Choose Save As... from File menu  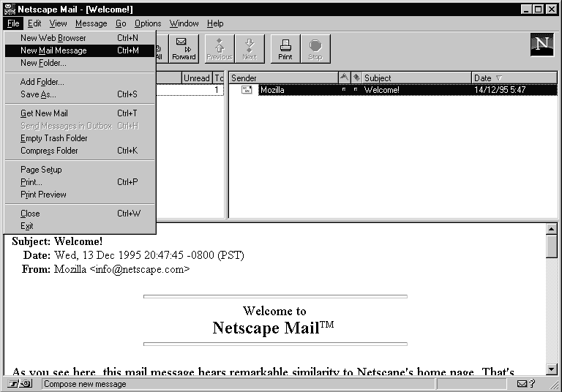80,94
